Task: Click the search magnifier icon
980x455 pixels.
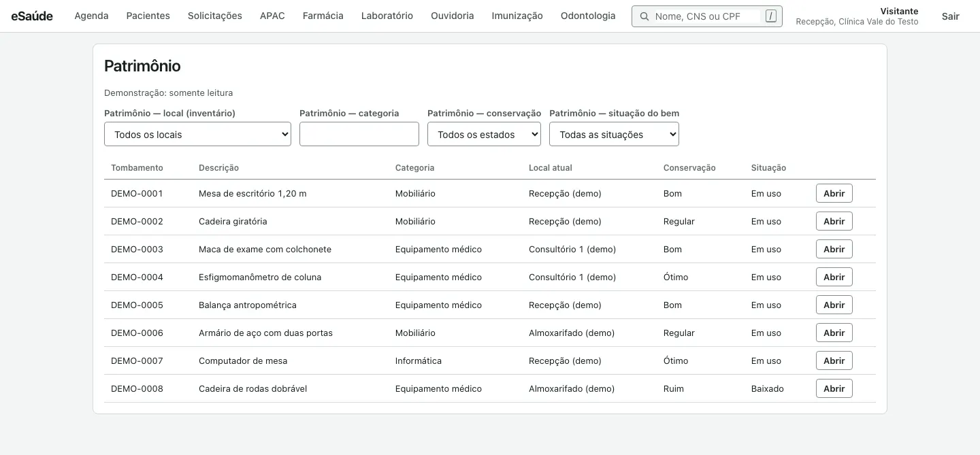Action: point(644,16)
